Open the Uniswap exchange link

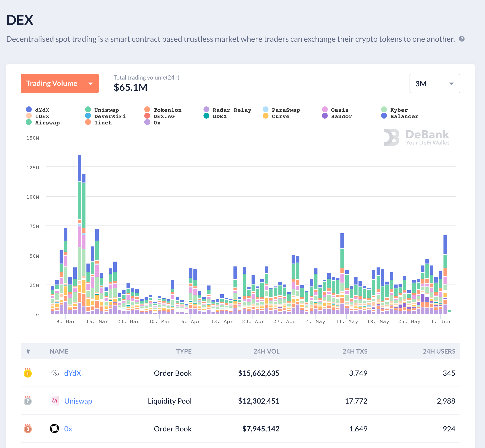(x=78, y=401)
